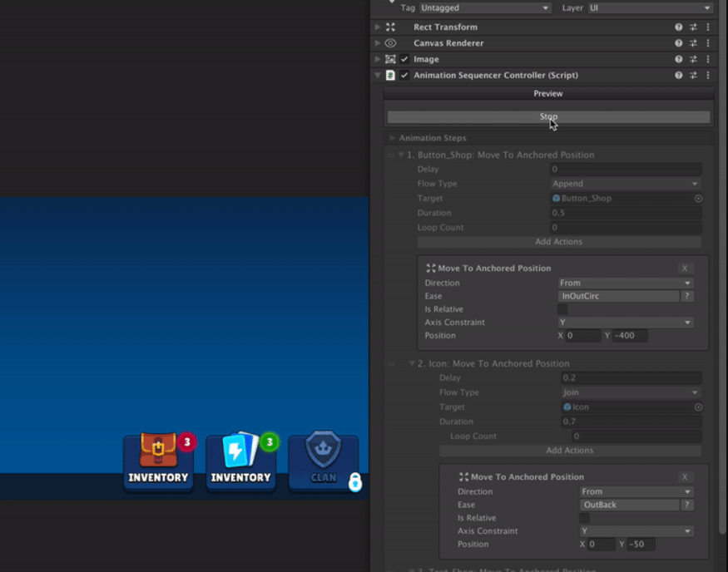Stop the animation preview
Image resolution: width=728 pixels, height=572 pixels.
548,117
